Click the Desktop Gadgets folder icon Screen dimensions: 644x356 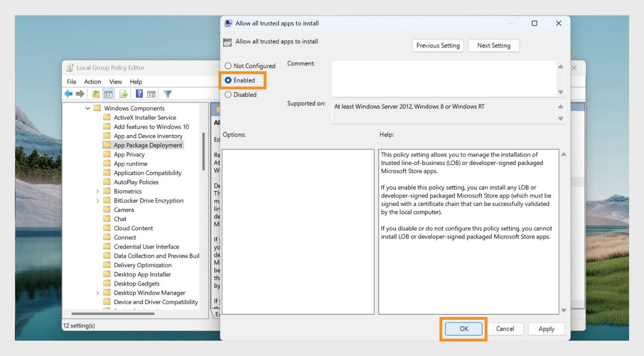[x=107, y=284]
